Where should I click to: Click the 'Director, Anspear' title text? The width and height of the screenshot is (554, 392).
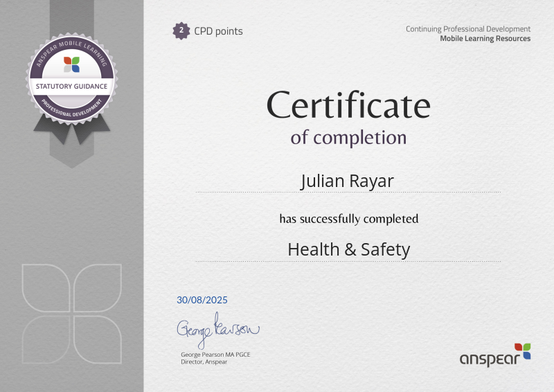204,362
